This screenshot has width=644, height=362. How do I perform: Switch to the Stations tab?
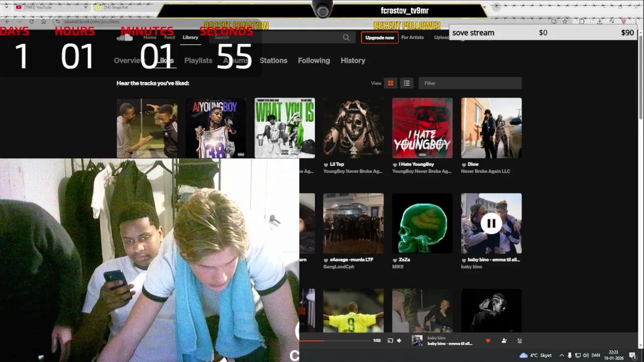tap(273, 60)
